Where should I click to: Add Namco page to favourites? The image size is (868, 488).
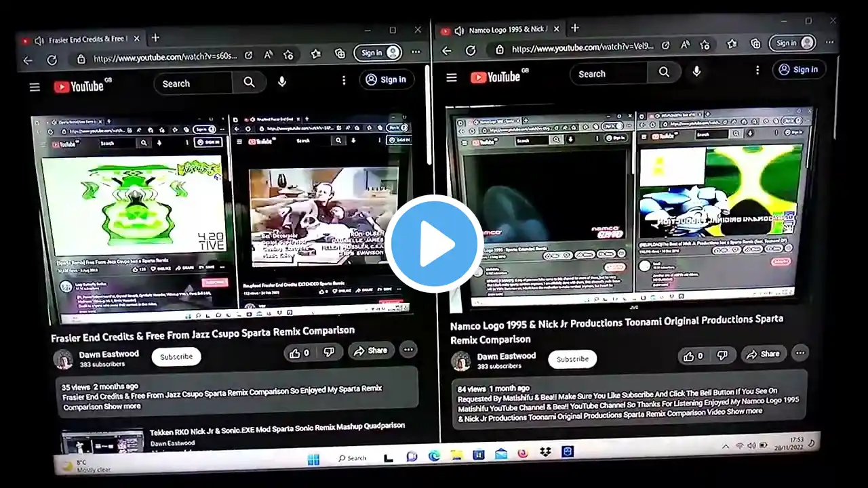[705, 45]
